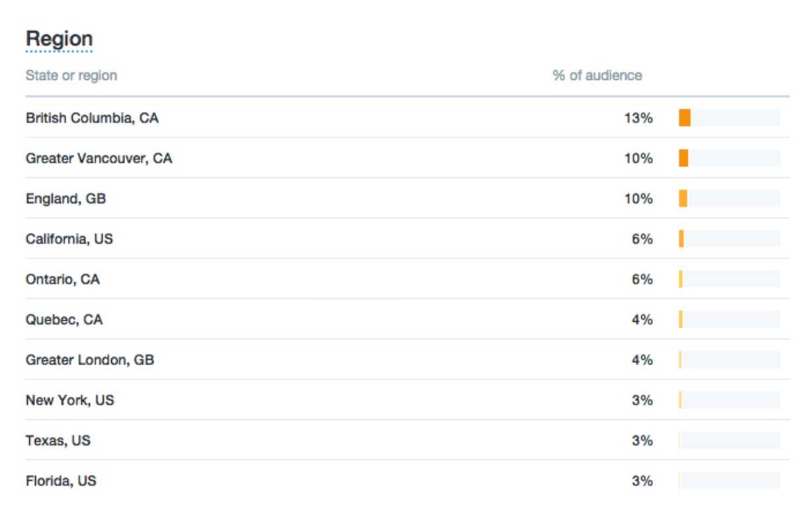812x525 pixels.
Task: Click the State or region column header
Action: click(x=71, y=75)
